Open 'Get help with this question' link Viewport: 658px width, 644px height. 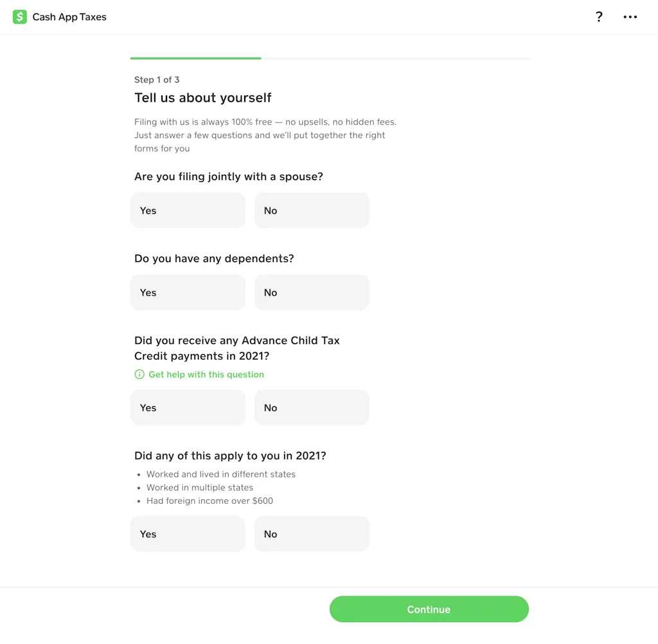point(206,374)
